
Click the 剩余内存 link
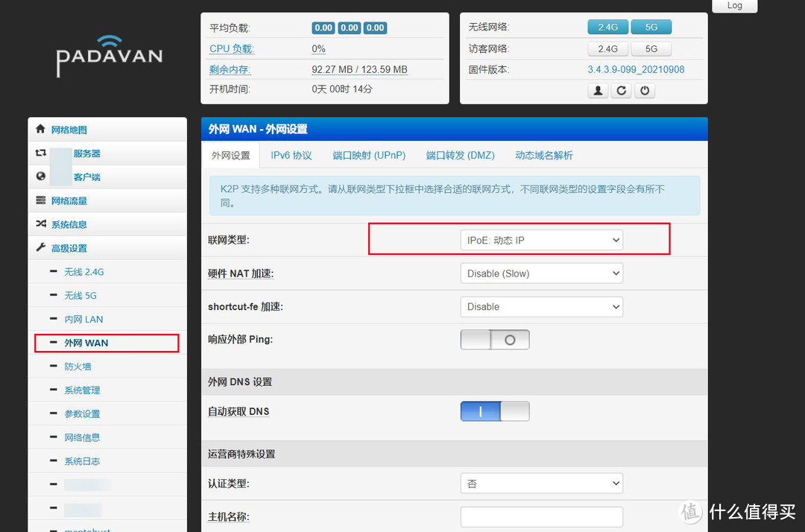(230, 69)
